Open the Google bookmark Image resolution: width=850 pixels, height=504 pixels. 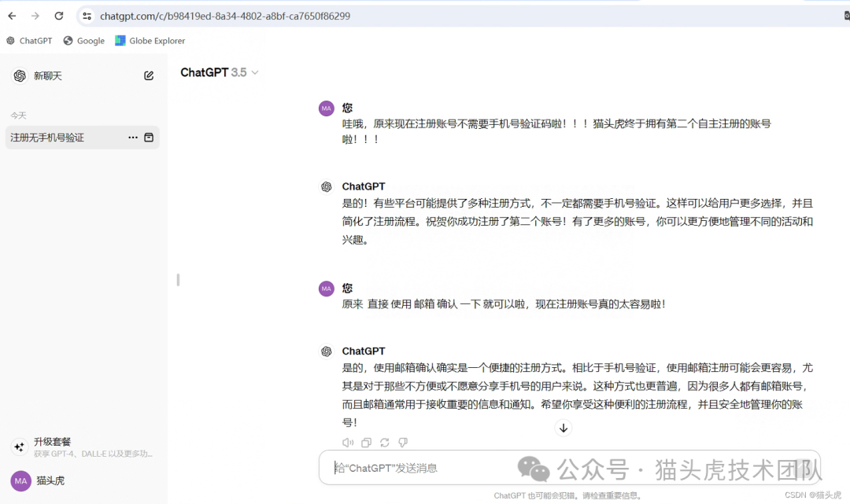[84, 41]
